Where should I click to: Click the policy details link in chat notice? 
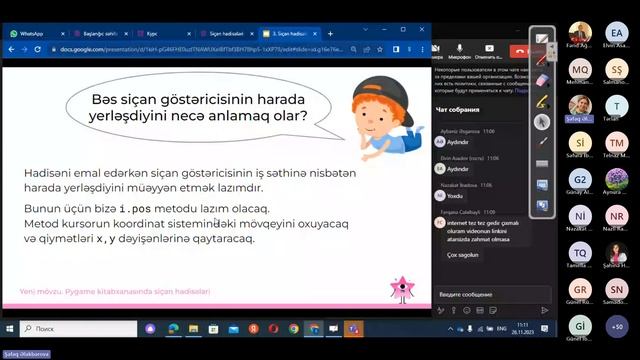tap(521, 91)
